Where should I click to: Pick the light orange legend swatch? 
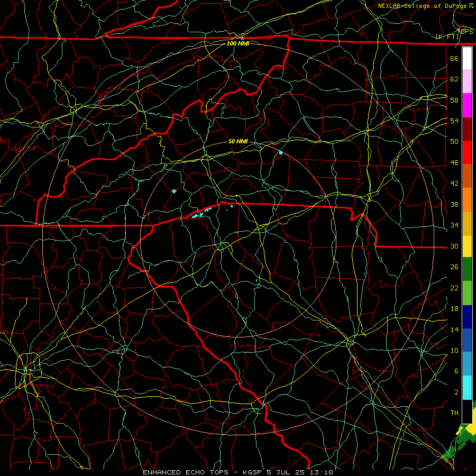tap(467, 200)
